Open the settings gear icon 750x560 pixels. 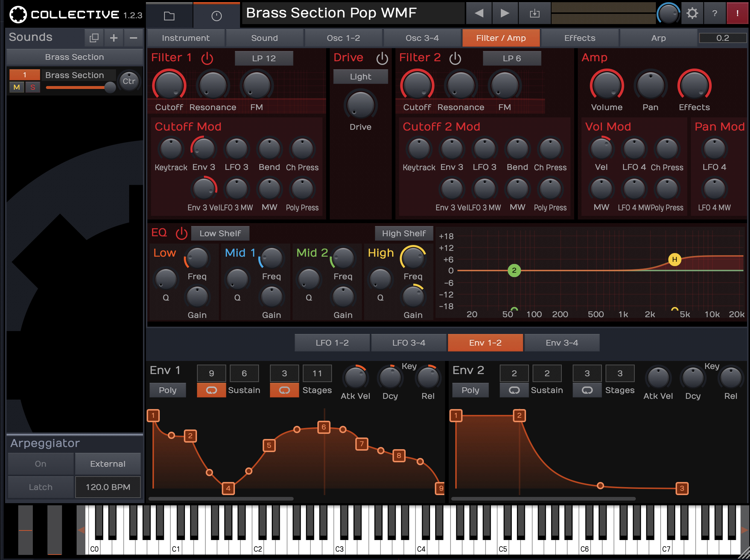coord(692,13)
